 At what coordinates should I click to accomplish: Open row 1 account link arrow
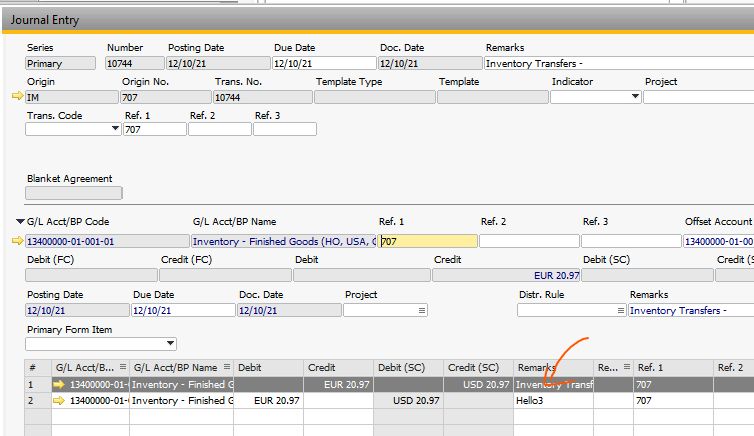pyautogui.click(x=60, y=384)
